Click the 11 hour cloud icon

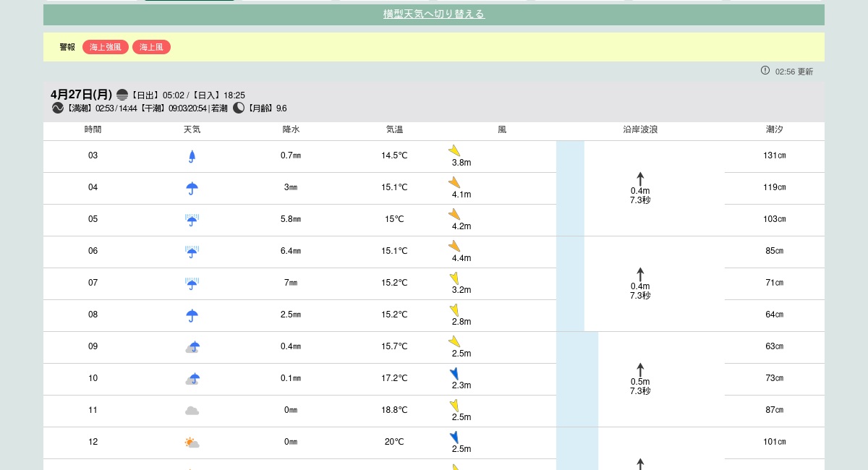click(x=192, y=411)
